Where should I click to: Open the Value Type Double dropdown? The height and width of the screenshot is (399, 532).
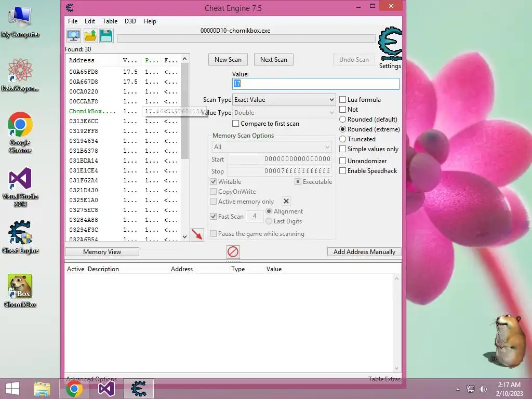pos(284,112)
